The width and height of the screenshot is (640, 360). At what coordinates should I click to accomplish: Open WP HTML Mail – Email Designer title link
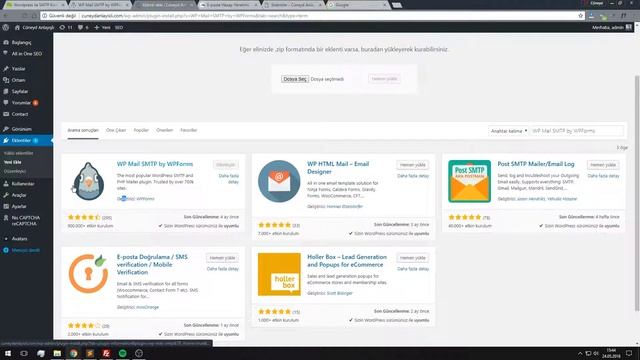click(338, 167)
